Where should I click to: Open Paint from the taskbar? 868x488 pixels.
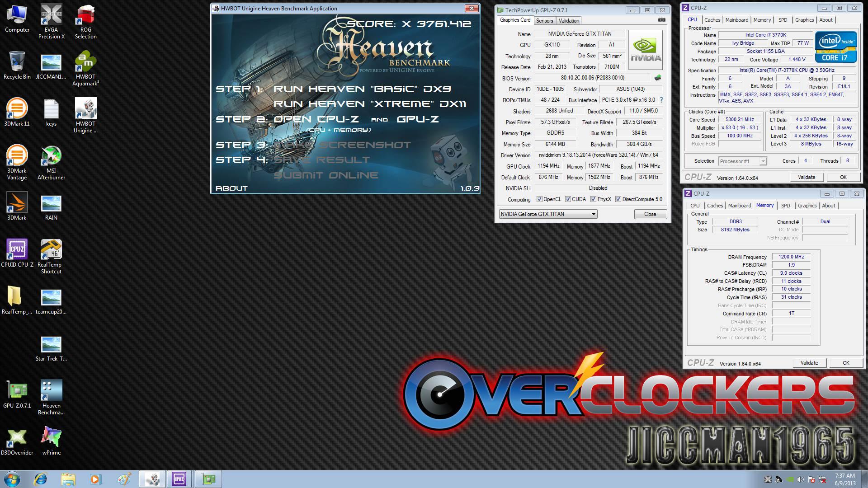point(123,479)
